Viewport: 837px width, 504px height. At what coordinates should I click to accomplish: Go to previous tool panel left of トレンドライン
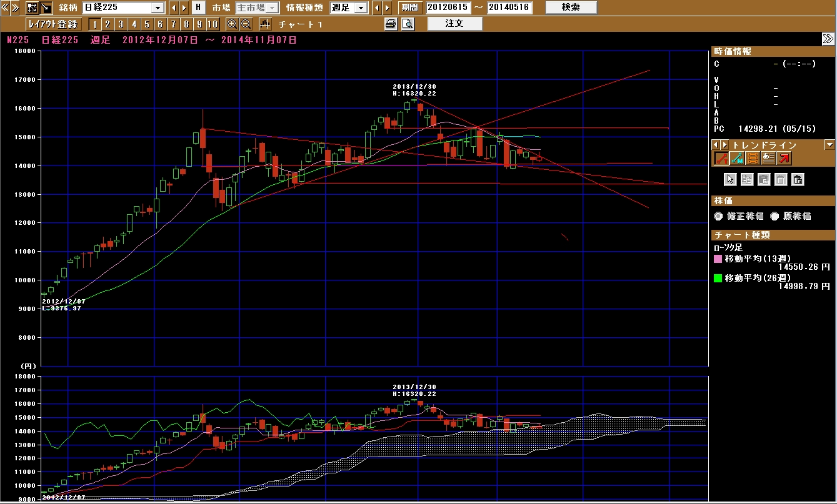point(717,145)
